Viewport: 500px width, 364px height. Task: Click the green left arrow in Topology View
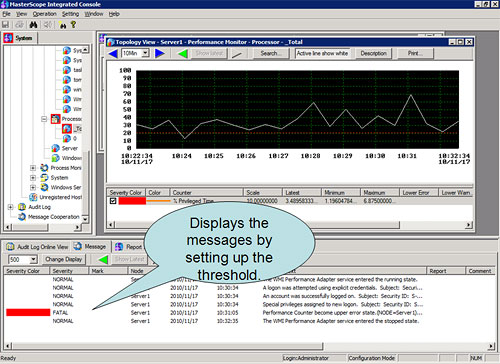183,53
